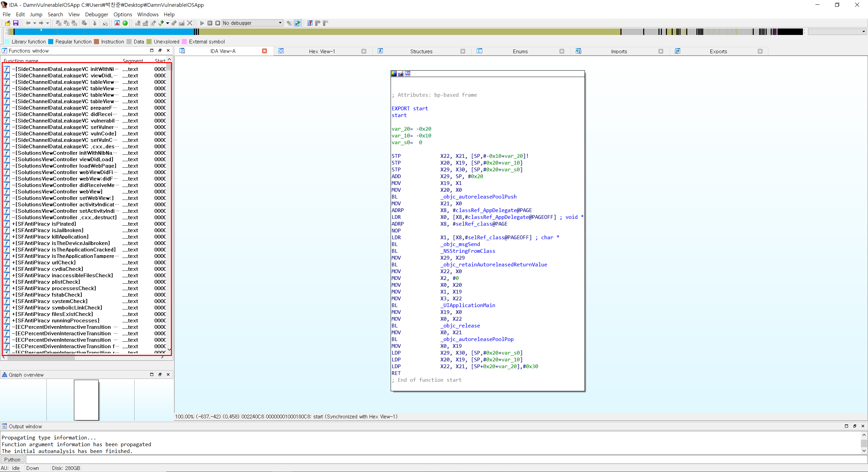Click the Python console language button
This screenshot has width=868, height=472.
pyautogui.click(x=13, y=459)
